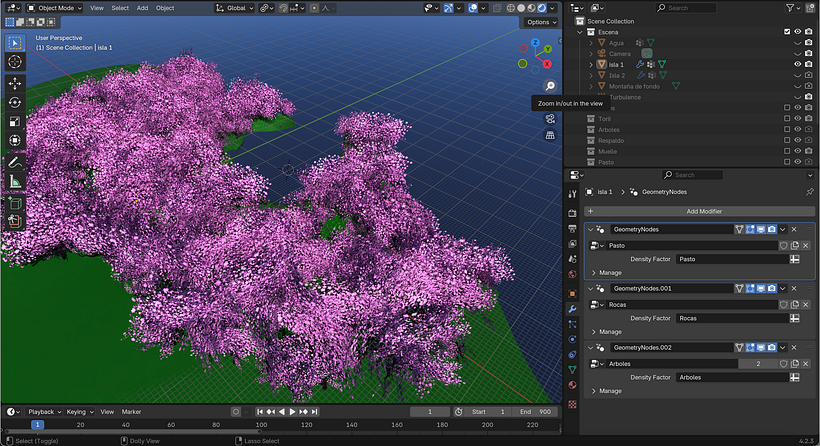Viewport: 820px width, 446px height.
Task: Activate the Move tool
Action: 15,83
